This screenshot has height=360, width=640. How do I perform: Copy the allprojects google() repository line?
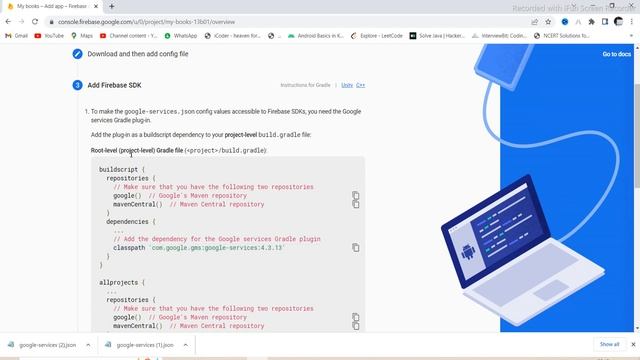pos(356,317)
